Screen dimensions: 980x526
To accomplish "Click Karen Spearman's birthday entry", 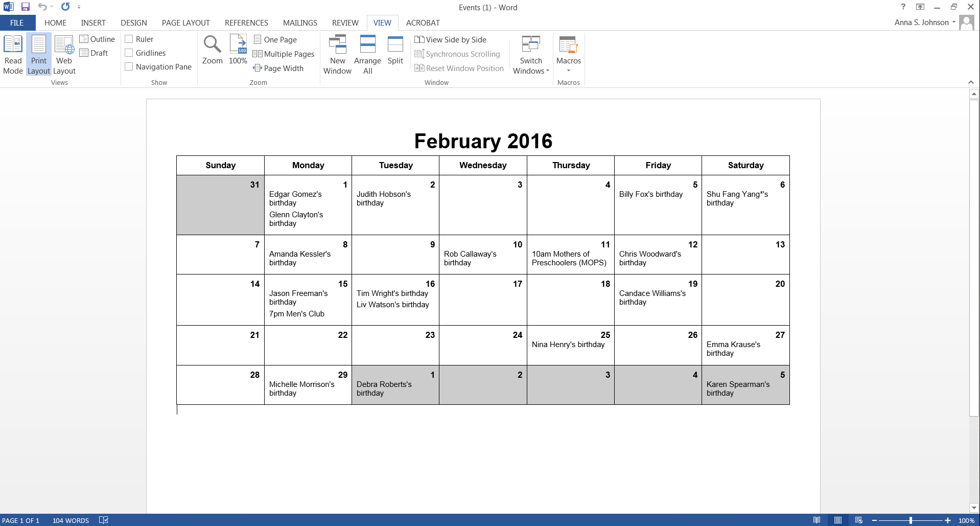I will pyautogui.click(x=738, y=388).
